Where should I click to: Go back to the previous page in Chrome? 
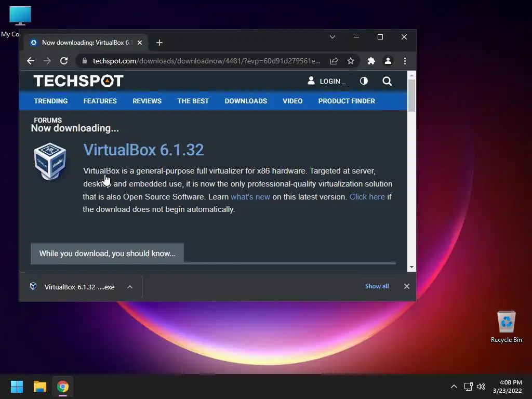point(31,61)
